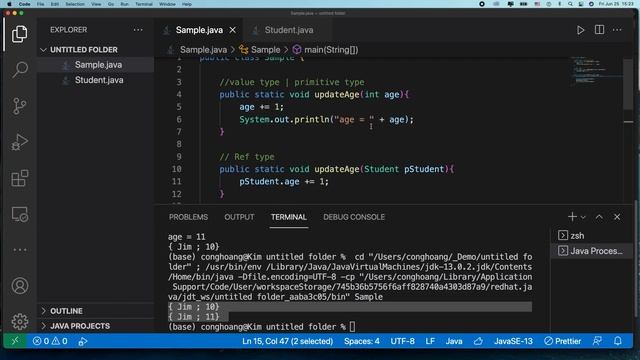640x360 pixels.
Task: Open Explorer views and more actions ellipsis
Action: [x=138, y=30]
